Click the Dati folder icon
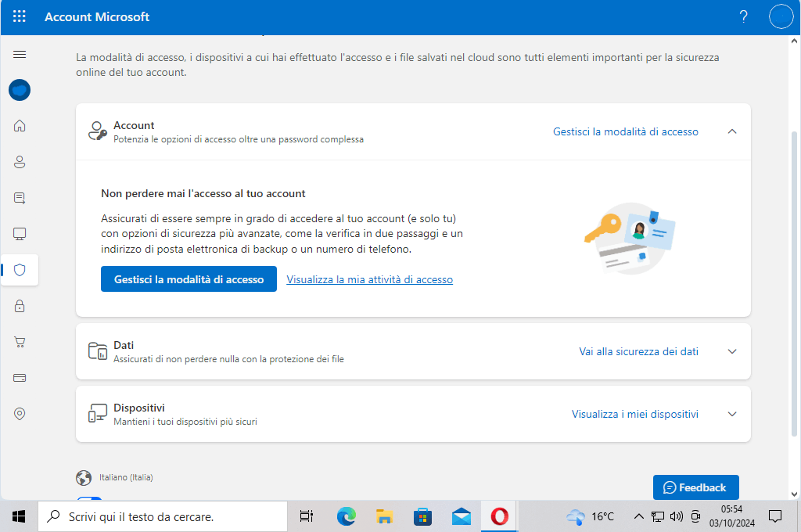 click(x=98, y=351)
